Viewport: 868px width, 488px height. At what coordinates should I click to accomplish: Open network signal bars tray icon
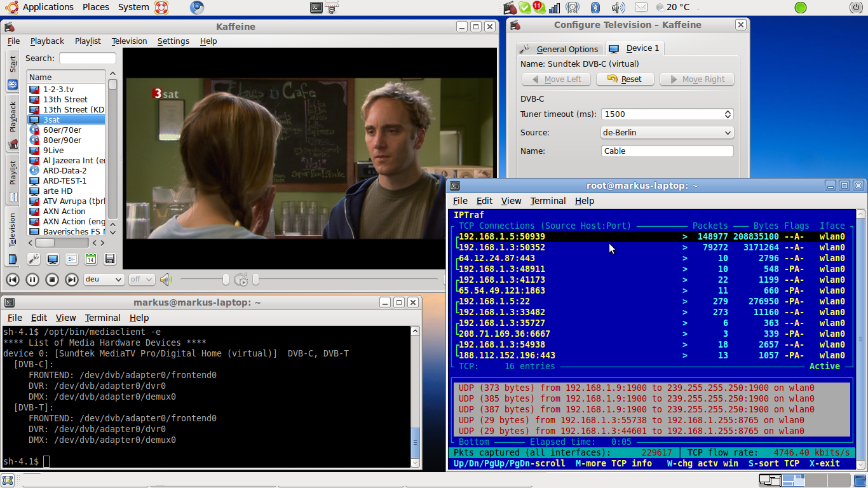(554, 8)
